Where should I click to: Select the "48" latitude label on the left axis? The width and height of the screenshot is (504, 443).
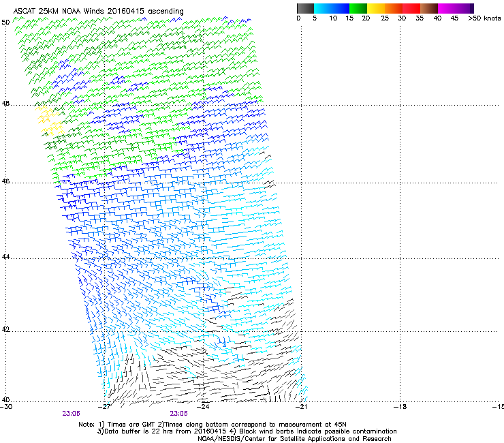tap(5, 104)
